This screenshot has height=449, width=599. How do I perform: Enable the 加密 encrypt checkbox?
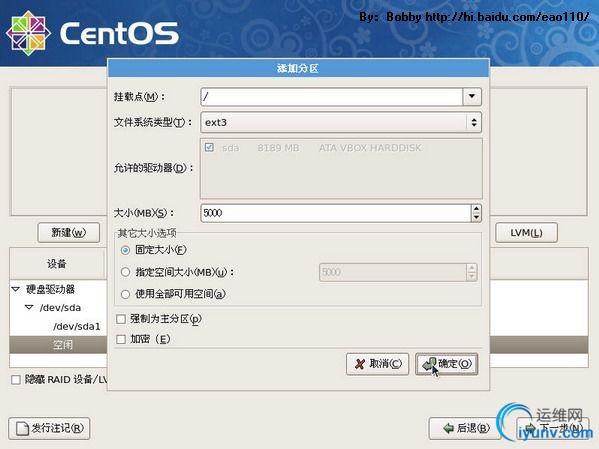point(121,339)
